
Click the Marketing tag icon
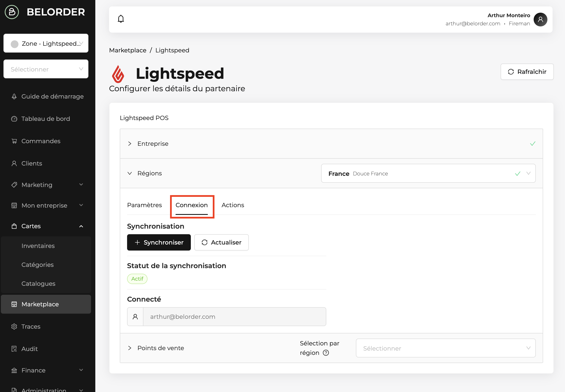14,185
